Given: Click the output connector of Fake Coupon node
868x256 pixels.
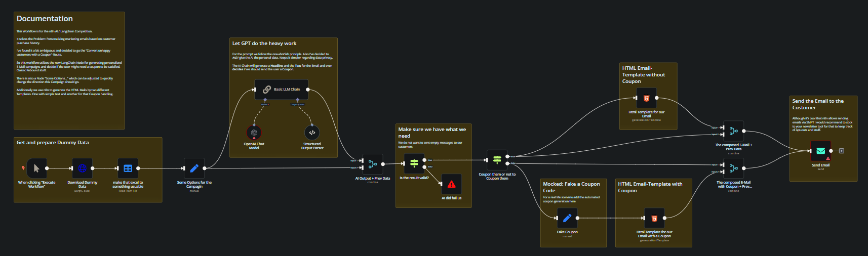Looking at the screenshot, I should [x=577, y=218].
